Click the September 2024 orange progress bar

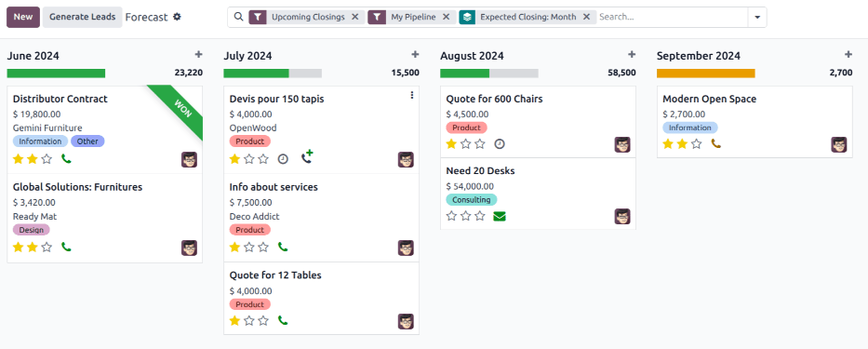pyautogui.click(x=706, y=74)
